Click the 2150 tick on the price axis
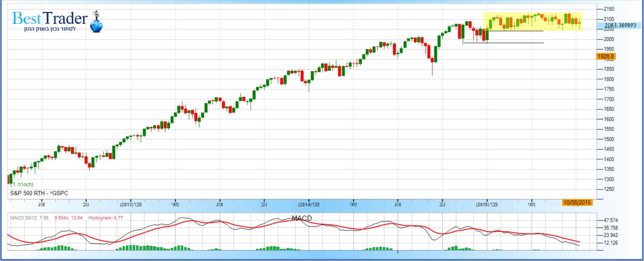This screenshot has width=644, height=261. pyautogui.click(x=609, y=9)
